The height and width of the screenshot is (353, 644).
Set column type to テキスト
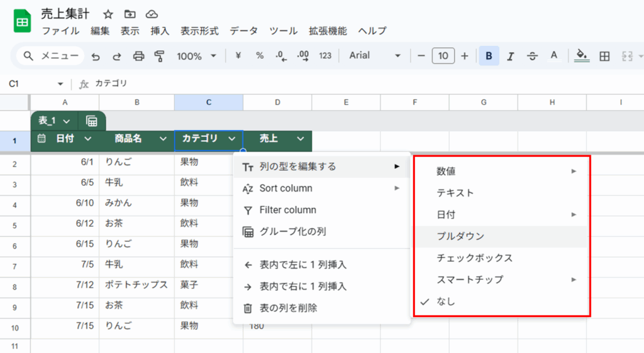click(x=502, y=193)
